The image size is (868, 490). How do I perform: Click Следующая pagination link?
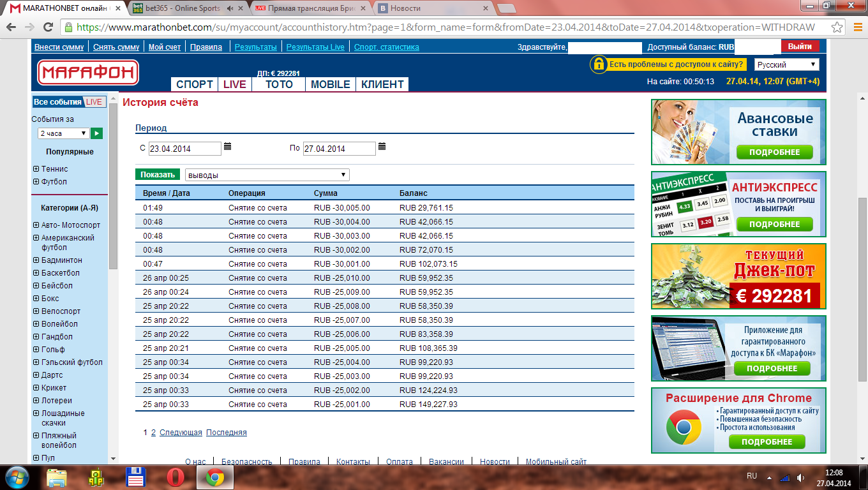[x=181, y=433]
